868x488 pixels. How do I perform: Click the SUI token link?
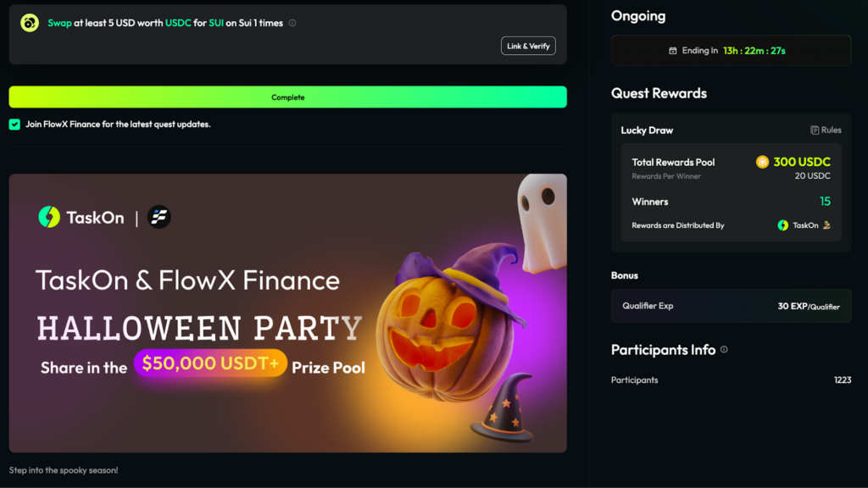coord(216,23)
